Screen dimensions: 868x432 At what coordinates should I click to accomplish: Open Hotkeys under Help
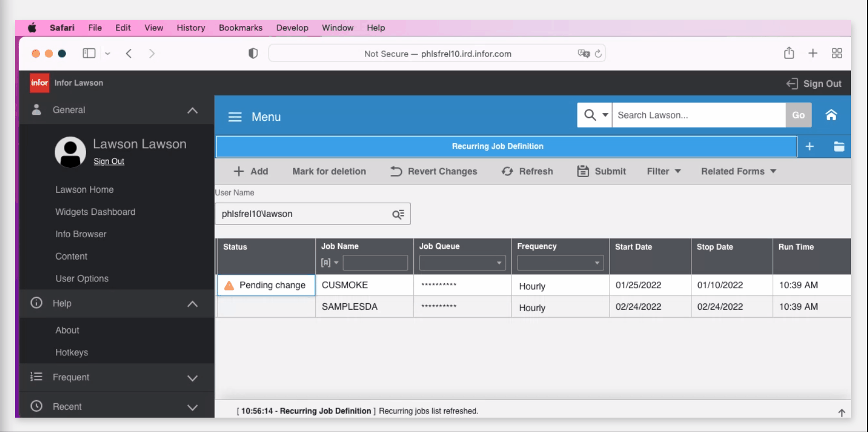72,352
